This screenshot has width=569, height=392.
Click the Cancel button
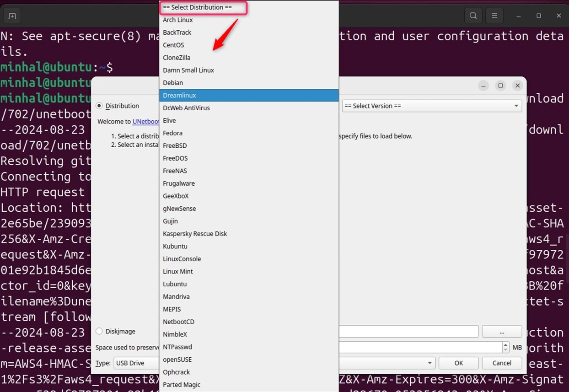[x=502, y=363]
